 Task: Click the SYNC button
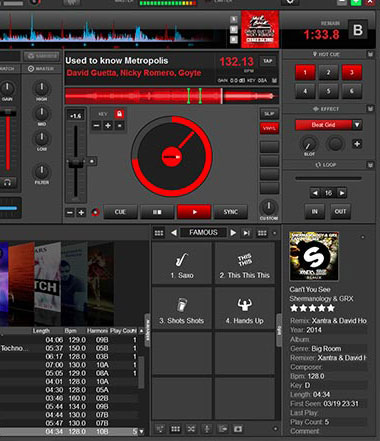[x=230, y=212]
